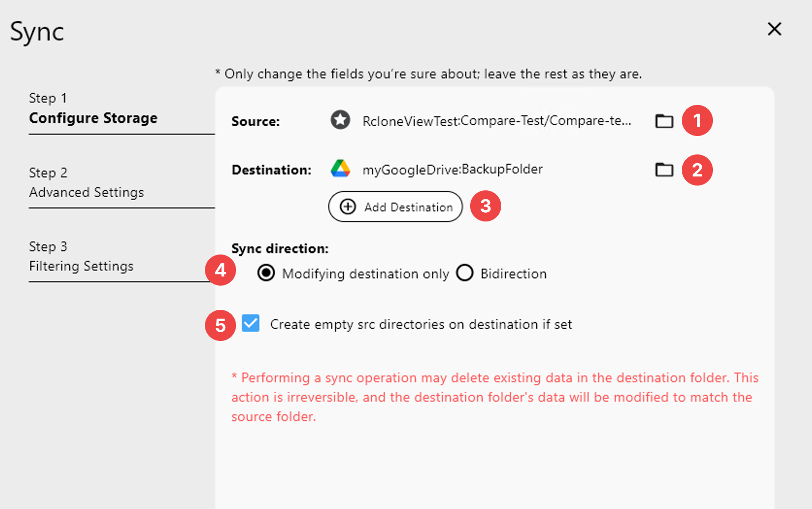Click the red badge labeled 2

[697, 170]
